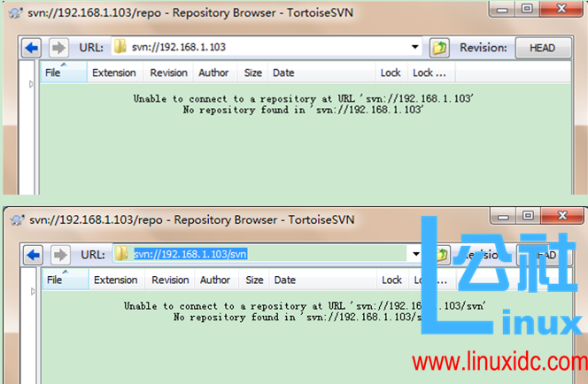Click back arrow in the lower Repository Browser
Viewport: 588px width, 384px height.
(33, 255)
